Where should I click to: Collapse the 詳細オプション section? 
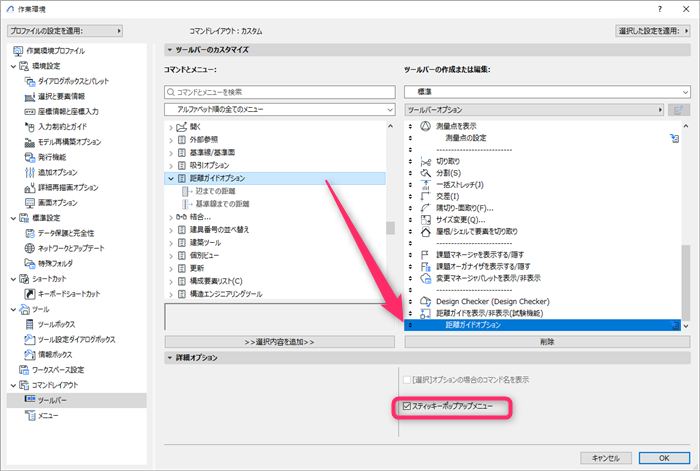coord(170,358)
